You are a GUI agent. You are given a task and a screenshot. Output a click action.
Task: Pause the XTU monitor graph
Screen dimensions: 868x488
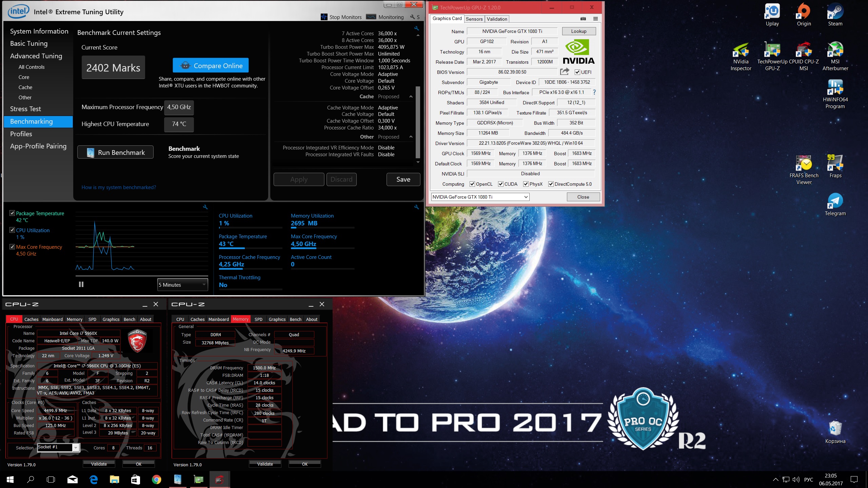point(81,284)
